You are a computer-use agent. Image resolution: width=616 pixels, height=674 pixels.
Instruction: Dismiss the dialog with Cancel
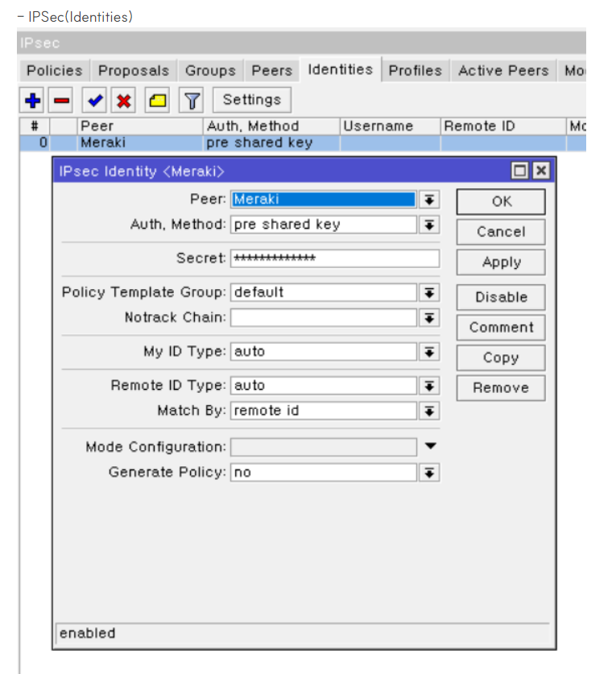tap(501, 232)
